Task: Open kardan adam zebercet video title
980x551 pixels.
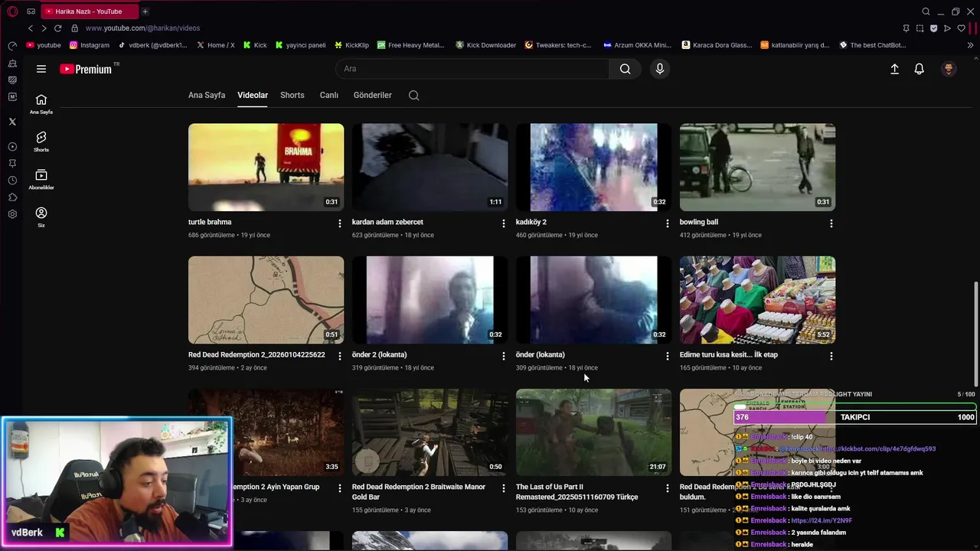Action: (387, 222)
